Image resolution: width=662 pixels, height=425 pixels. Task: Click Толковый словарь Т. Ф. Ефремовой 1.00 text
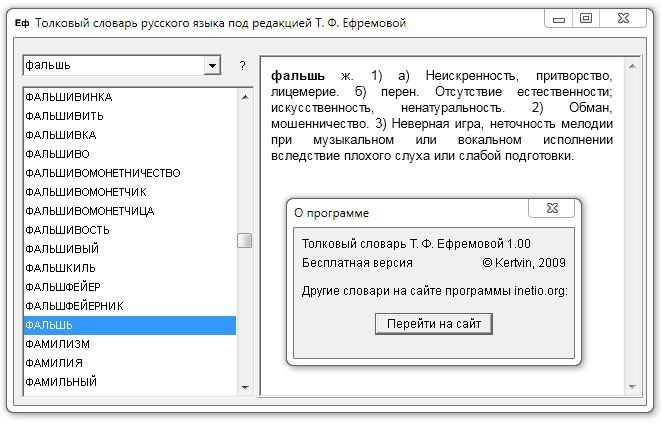click(416, 244)
